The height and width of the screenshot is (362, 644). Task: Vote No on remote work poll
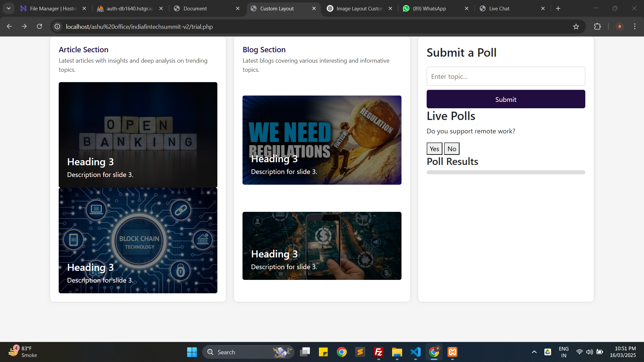(452, 149)
